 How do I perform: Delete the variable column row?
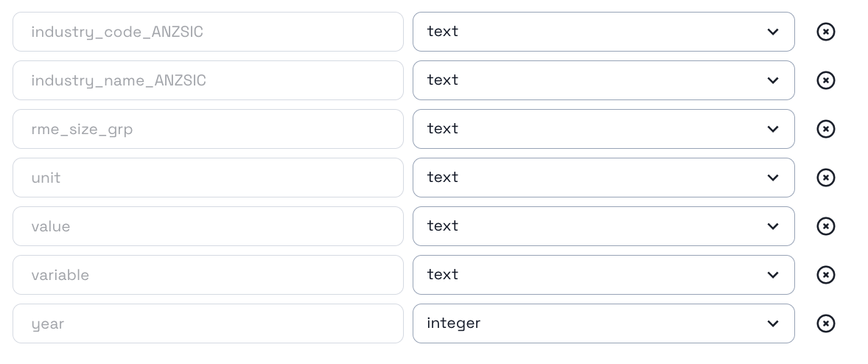[826, 275]
